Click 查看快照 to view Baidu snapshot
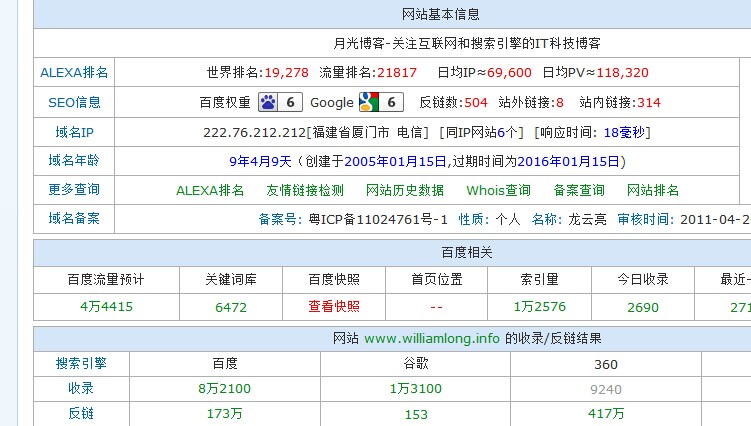 pyautogui.click(x=334, y=307)
